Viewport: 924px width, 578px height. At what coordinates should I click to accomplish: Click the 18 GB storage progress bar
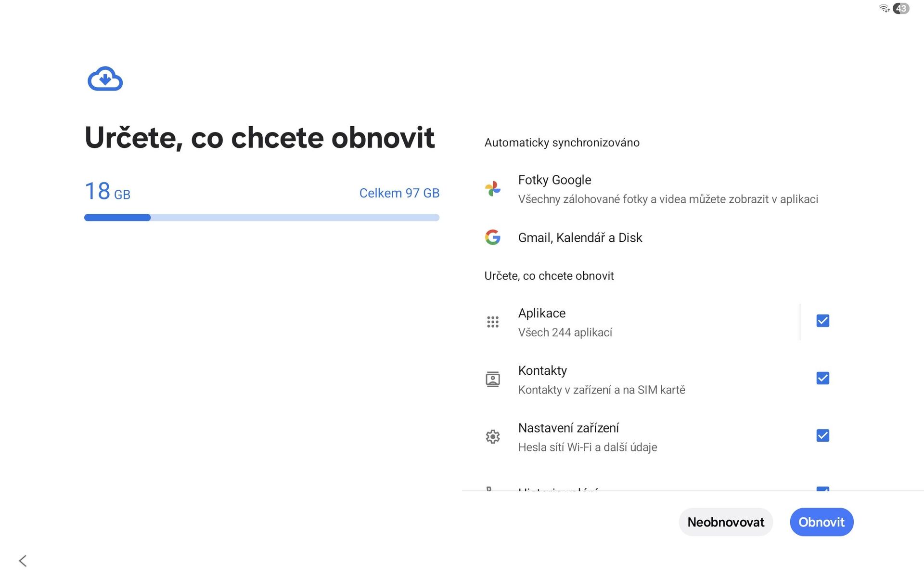click(261, 218)
